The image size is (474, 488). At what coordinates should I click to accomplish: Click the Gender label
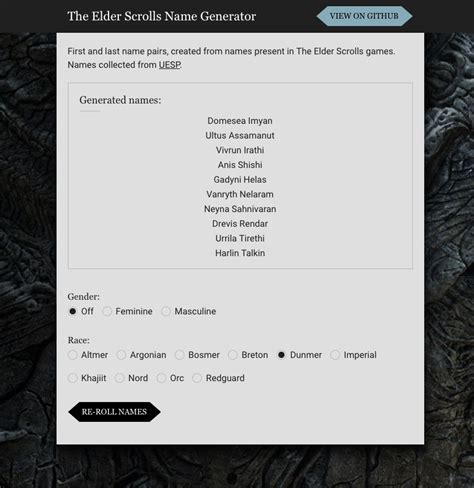pyautogui.click(x=84, y=297)
